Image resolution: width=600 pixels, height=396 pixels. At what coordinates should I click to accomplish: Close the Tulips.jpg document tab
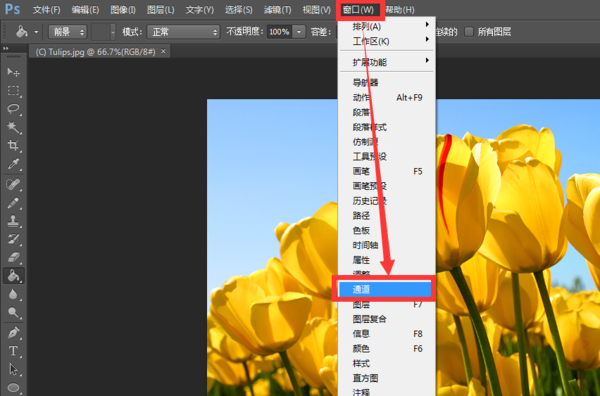click(x=163, y=51)
